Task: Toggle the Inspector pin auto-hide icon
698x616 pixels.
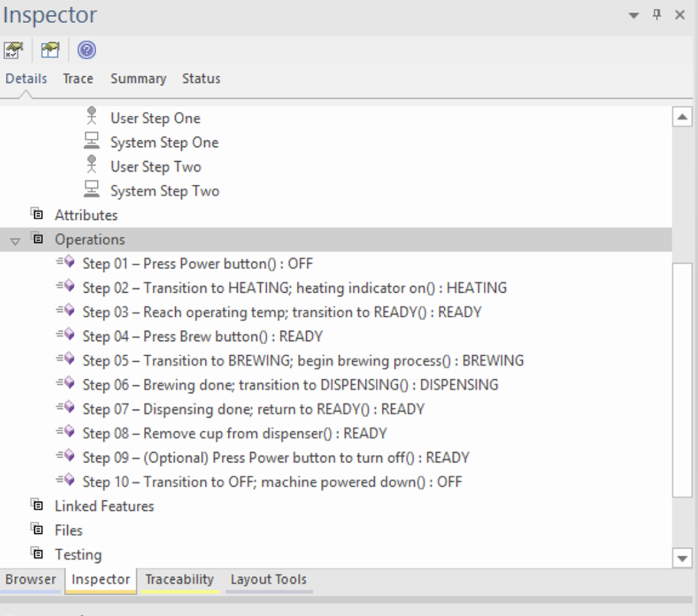Action: click(657, 14)
